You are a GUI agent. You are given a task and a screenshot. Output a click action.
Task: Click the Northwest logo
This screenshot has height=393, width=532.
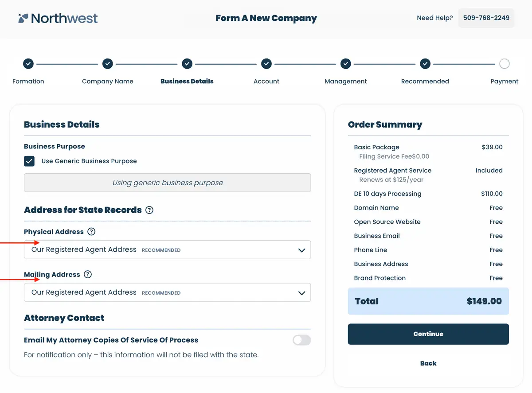point(58,18)
